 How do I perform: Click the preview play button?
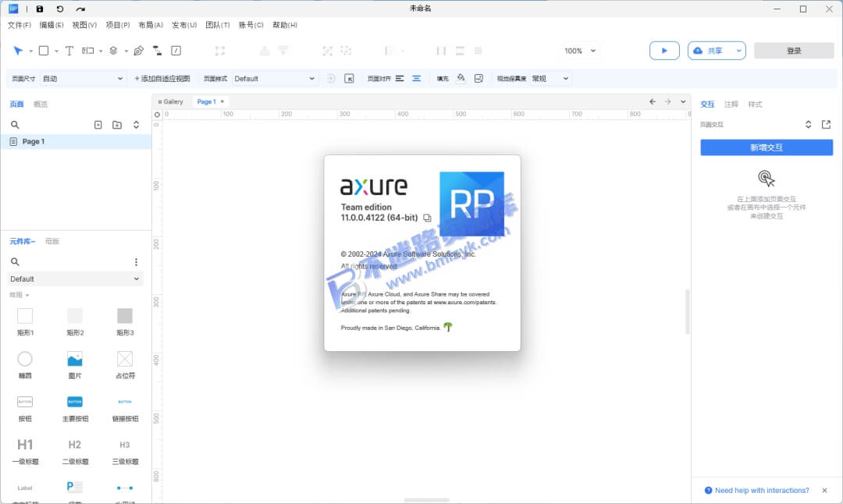coord(664,51)
